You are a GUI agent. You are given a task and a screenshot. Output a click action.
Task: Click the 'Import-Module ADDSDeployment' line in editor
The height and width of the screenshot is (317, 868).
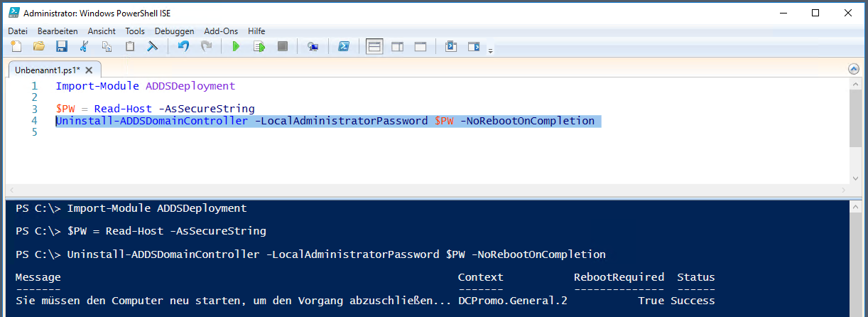pyautogui.click(x=145, y=86)
